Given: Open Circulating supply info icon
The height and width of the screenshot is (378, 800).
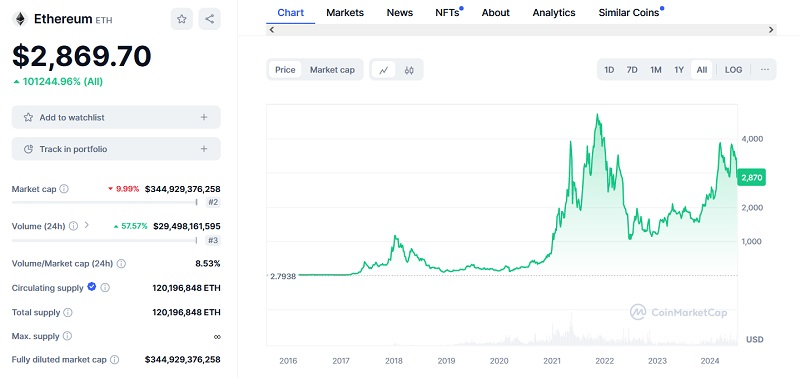Looking at the screenshot, I should (105, 288).
